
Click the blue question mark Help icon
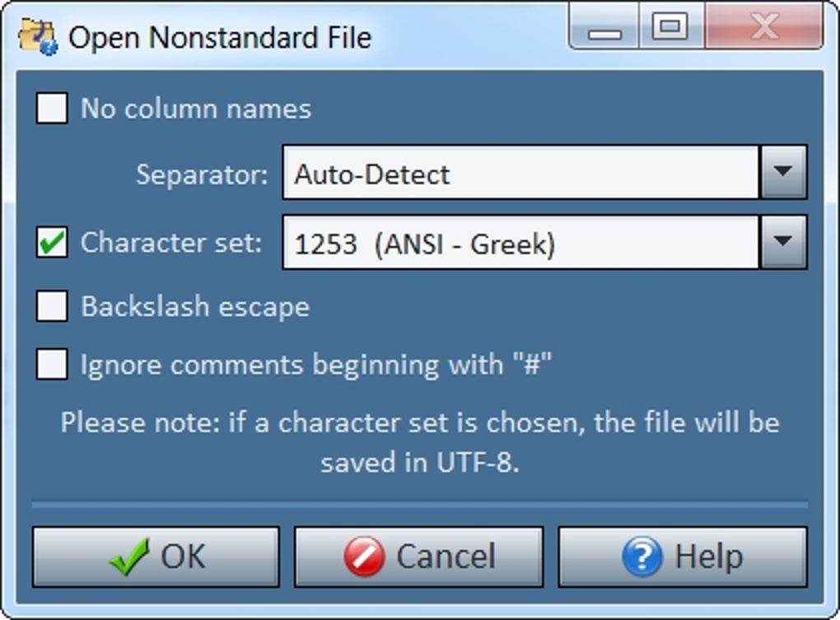(642, 557)
